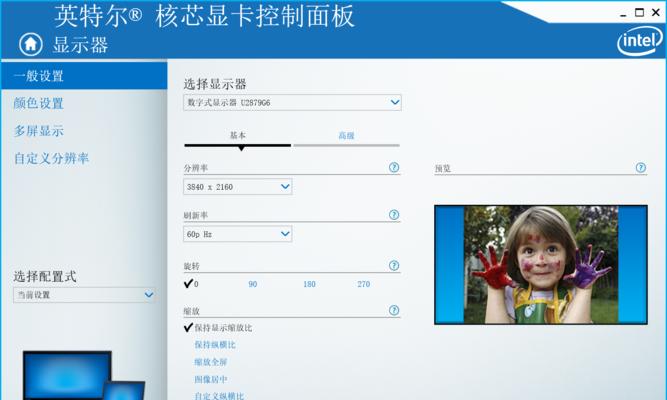Close the Intel control panel window
Viewport: 667px width, 400px height.
pyautogui.click(x=656, y=13)
